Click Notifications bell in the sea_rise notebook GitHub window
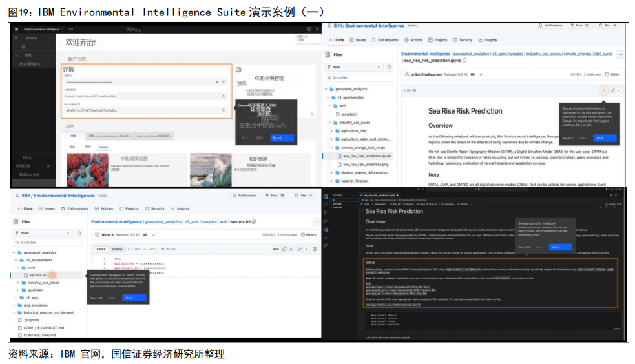635x364 pixels. [x=550, y=25]
